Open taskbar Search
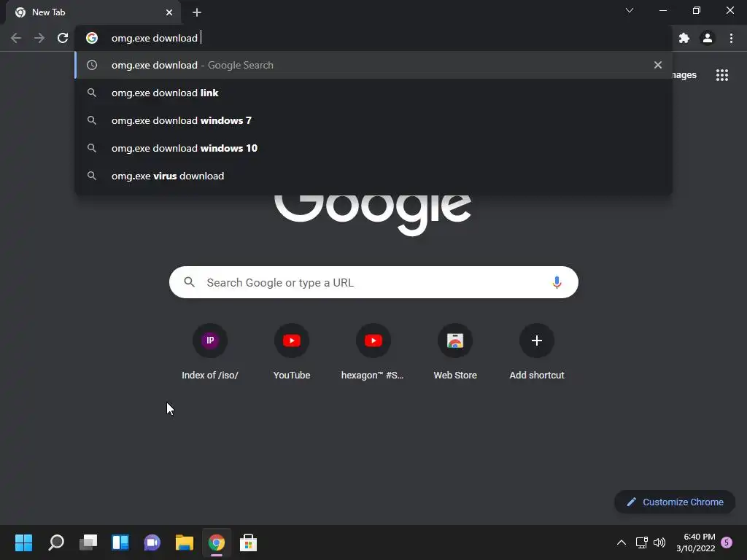The height and width of the screenshot is (560, 747). pyautogui.click(x=56, y=542)
